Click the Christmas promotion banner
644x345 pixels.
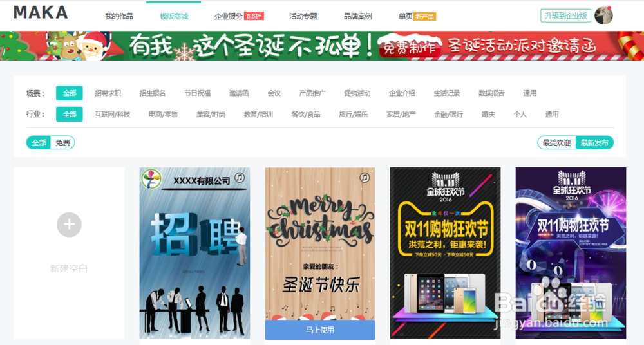(322, 46)
